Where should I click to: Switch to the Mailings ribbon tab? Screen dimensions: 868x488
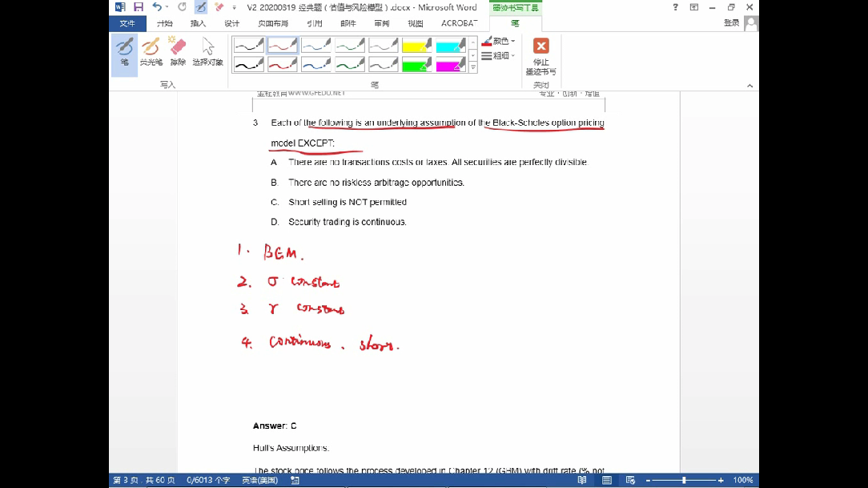coord(348,23)
